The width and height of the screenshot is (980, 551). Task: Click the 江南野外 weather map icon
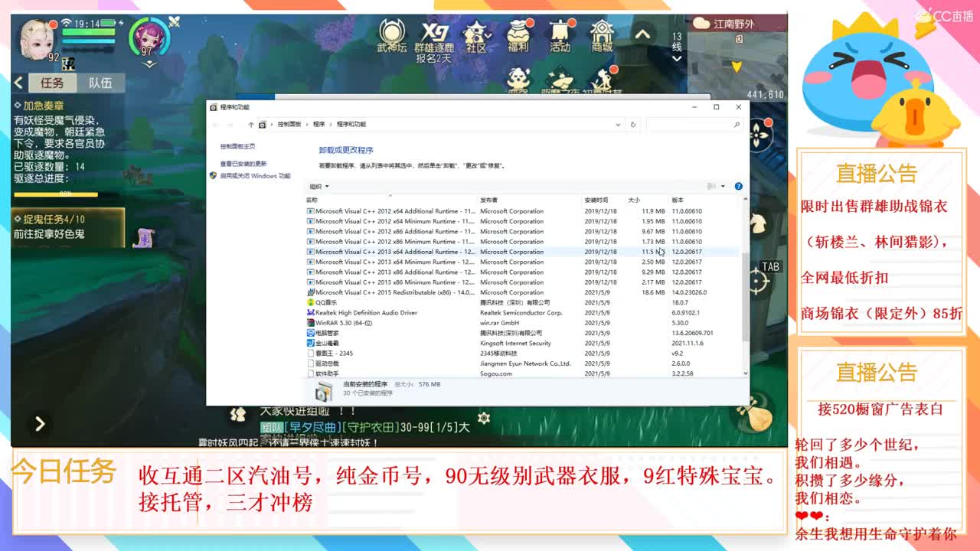pos(701,24)
